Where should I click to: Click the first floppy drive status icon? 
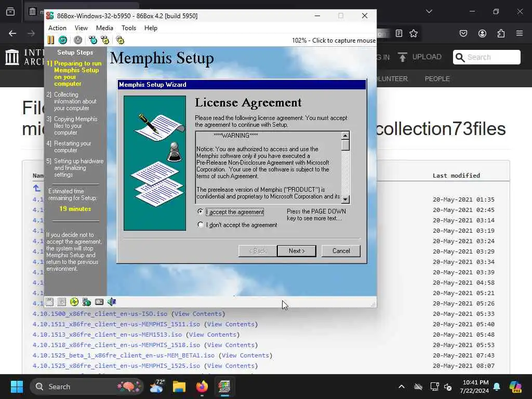pos(49,302)
